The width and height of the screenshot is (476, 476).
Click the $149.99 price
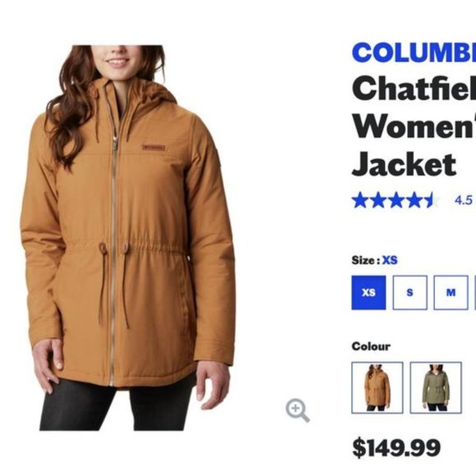tap(396, 447)
